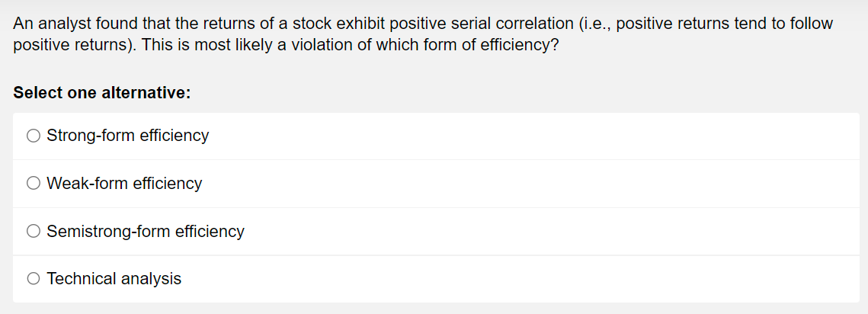This screenshot has height=314, width=868.
Task: Choose the Weak-form efficiency radio button
Action: (34, 184)
